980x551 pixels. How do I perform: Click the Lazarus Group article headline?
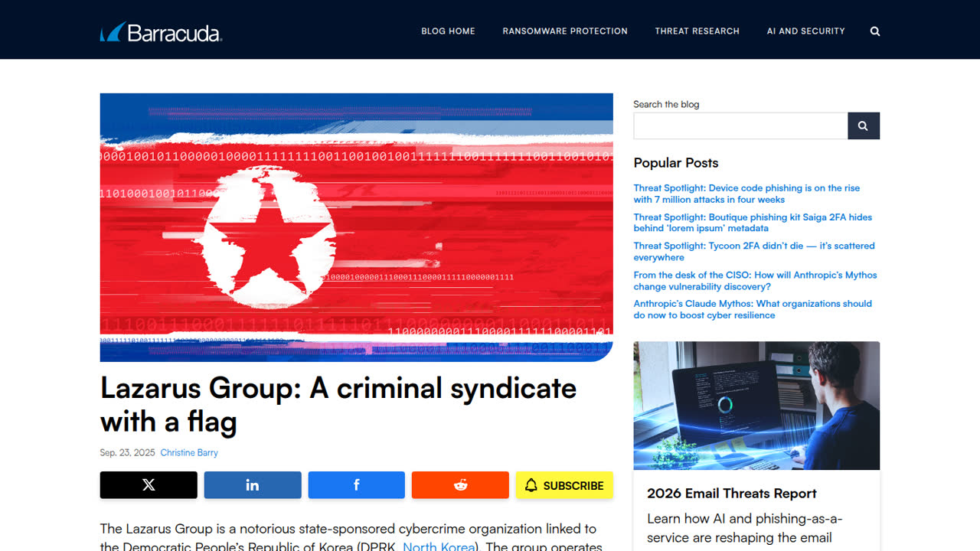[338, 405]
